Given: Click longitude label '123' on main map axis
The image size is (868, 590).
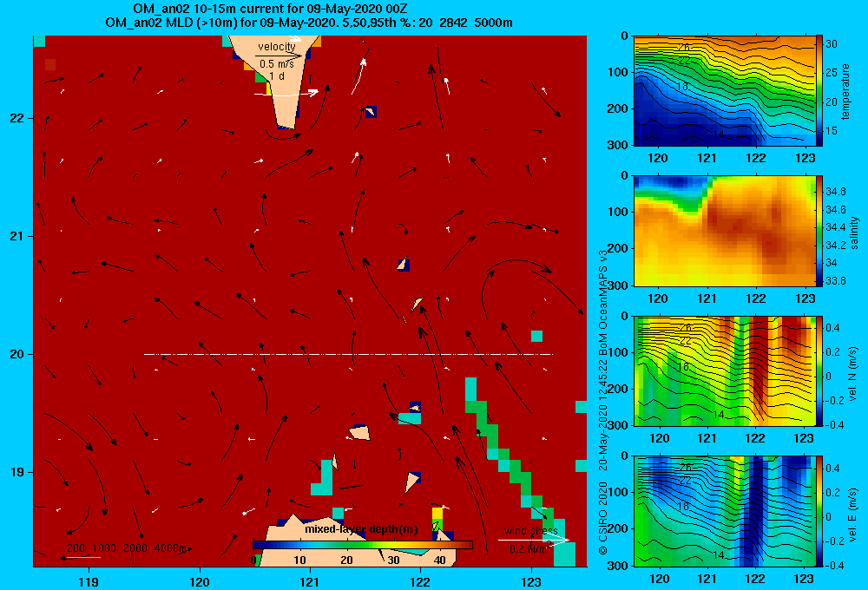Looking at the screenshot, I should [x=531, y=581].
